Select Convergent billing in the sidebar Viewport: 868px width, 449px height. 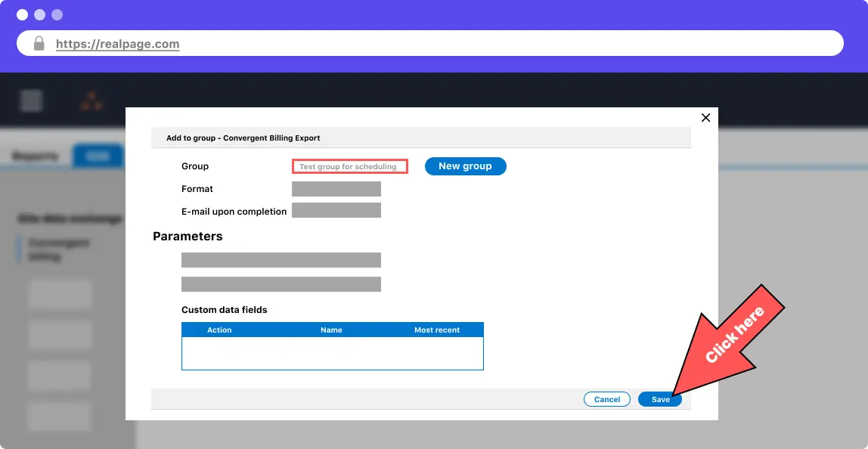[x=59, y=250]
